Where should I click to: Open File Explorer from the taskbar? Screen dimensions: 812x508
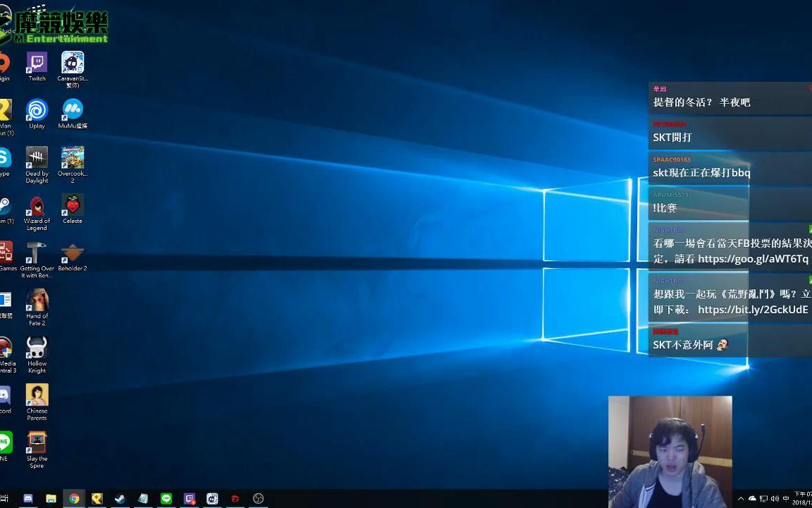click(51, 499)
